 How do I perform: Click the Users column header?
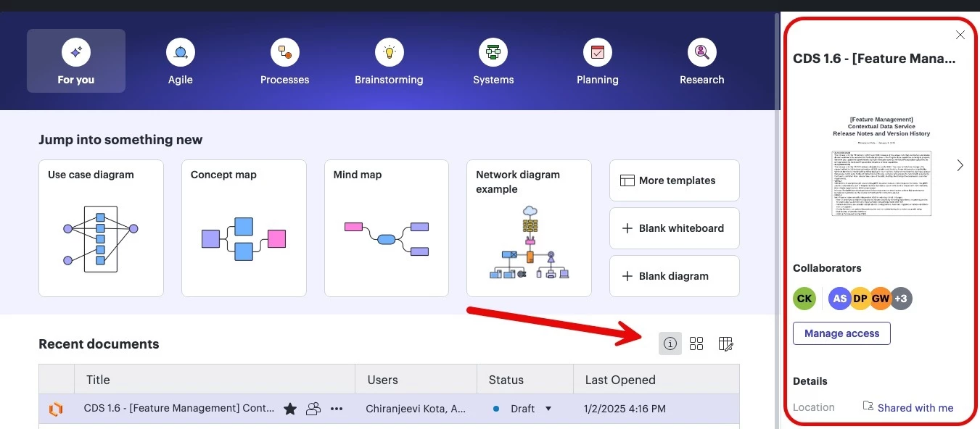pyautogui.click(x=416, y=380)
